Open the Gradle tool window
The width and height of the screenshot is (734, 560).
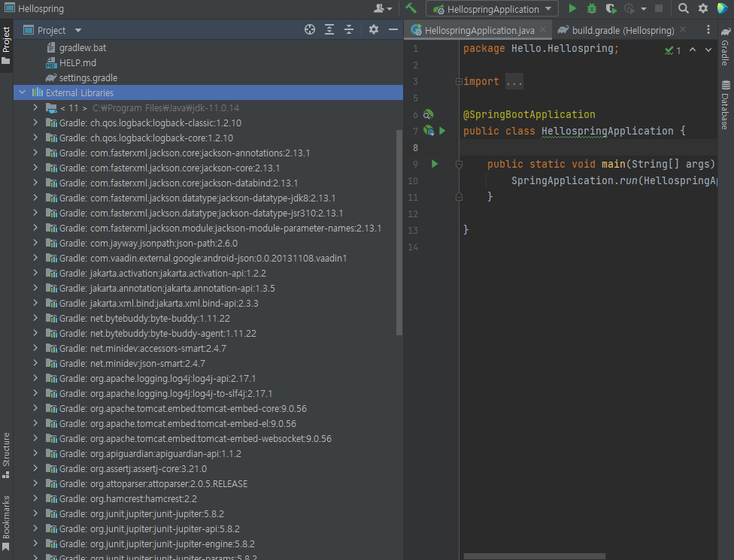pos(725,47)
